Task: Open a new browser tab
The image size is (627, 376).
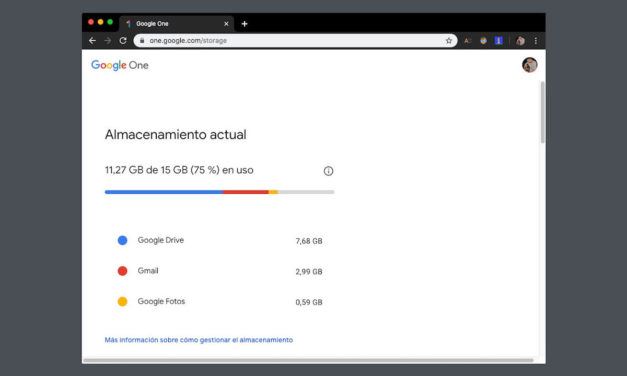Action: click(x=244, y=24)
